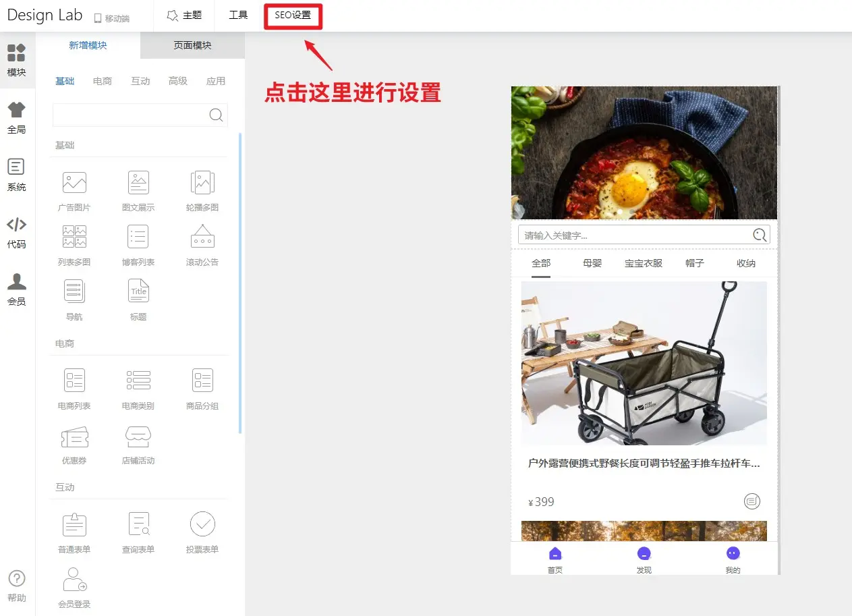Click the module list vertical scrollbar
The width and height of the screenshot is (852, 616).
[x=240, y=283]
